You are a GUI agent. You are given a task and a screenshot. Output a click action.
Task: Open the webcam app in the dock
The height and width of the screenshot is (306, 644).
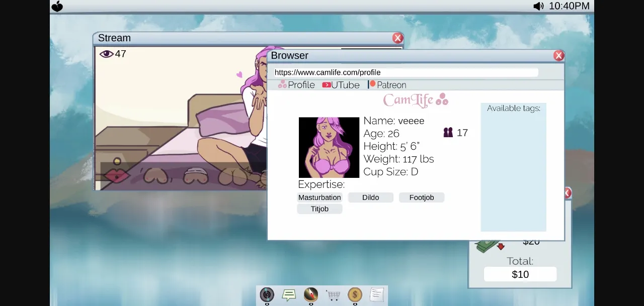click(267, 294)
